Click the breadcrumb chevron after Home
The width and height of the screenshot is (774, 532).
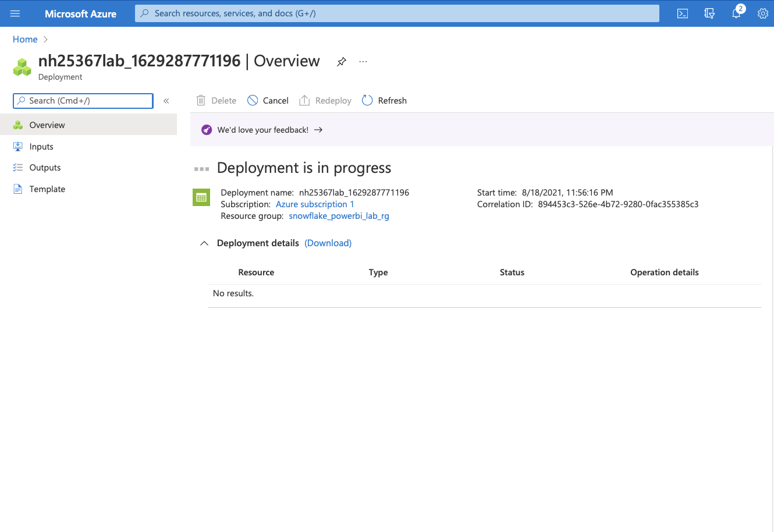[x=46, y=40]
